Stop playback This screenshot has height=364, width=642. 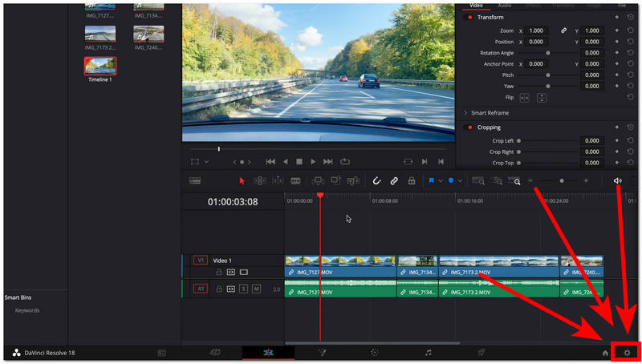(299, 161)
